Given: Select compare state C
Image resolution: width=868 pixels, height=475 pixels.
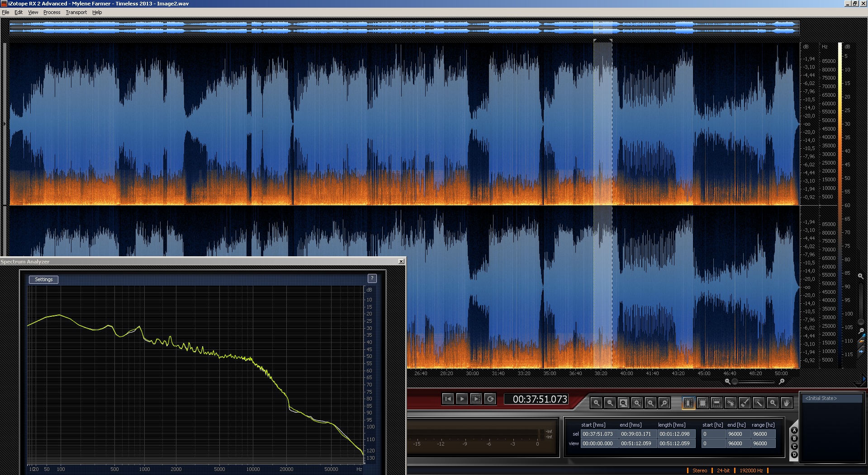Looking at the screenshot, I should tap(794, 447).
